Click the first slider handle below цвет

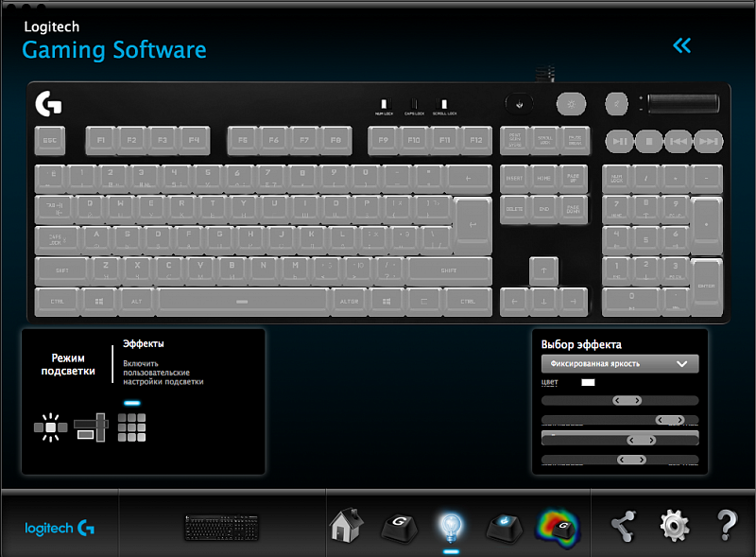pyautogui.click(x=627, y=401)
